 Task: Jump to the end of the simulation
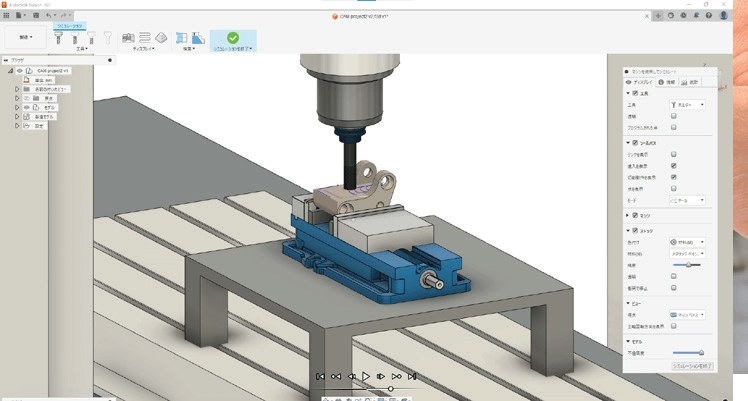coord(411,376)
